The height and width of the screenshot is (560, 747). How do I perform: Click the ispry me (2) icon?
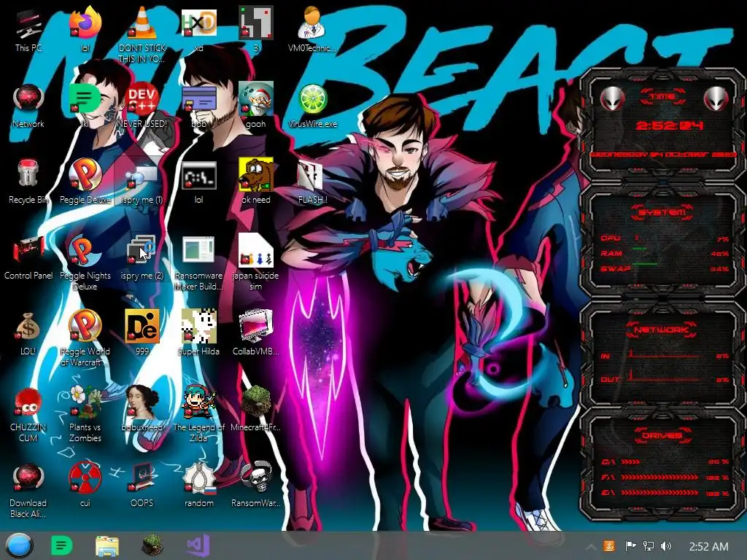pos(142,249)
